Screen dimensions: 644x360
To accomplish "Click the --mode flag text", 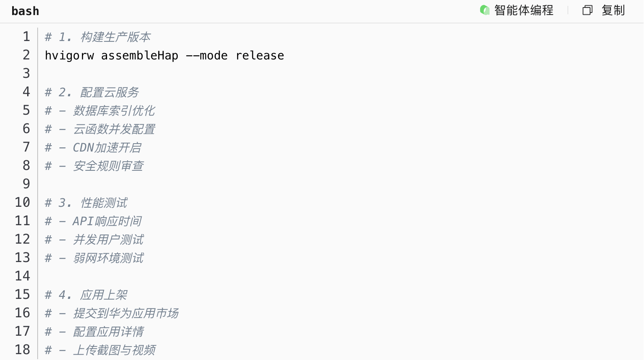I will click(207, 56).
